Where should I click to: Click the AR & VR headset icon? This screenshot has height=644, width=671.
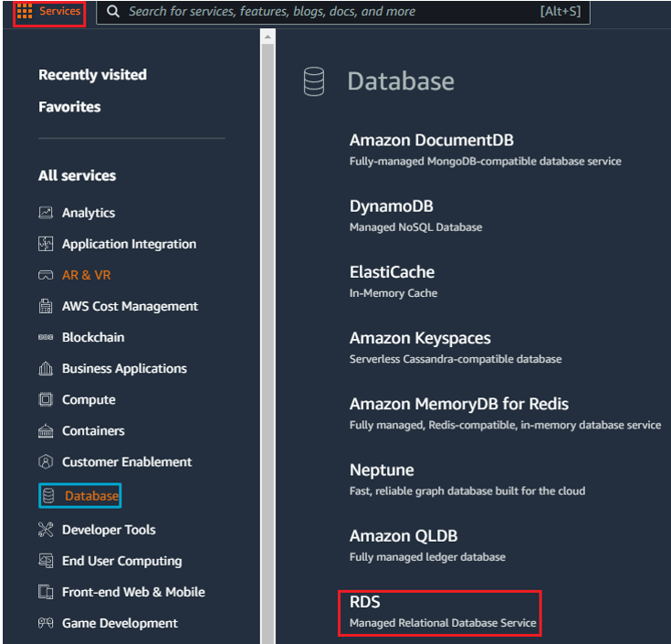point(46,275)
